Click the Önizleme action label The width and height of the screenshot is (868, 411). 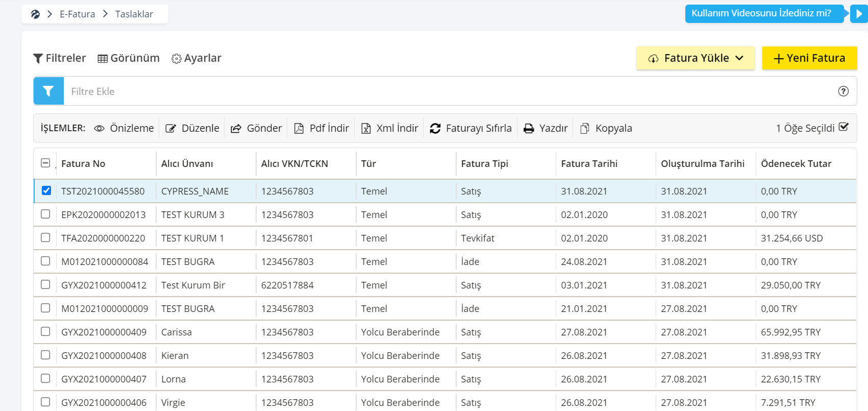pyautogui.click(x=132, y=128)
